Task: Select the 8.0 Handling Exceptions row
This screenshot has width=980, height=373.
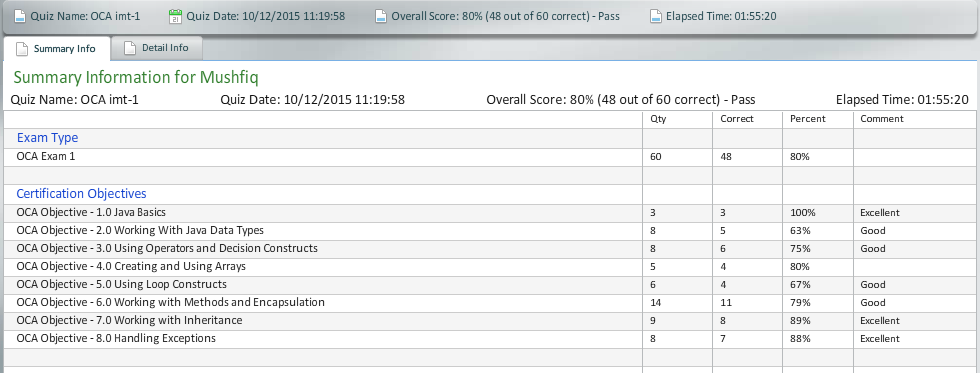Action: (x=490, y=339)
